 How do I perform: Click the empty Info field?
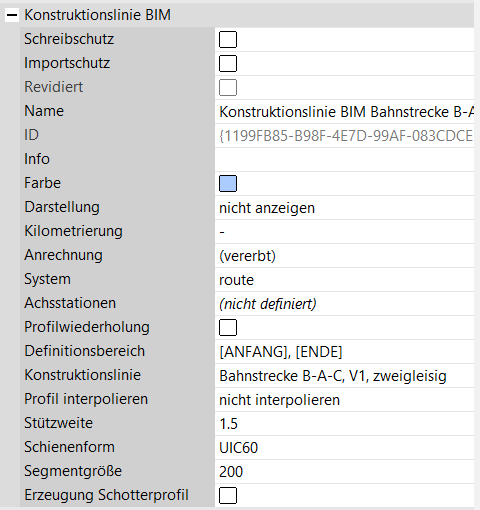point(345,160)
